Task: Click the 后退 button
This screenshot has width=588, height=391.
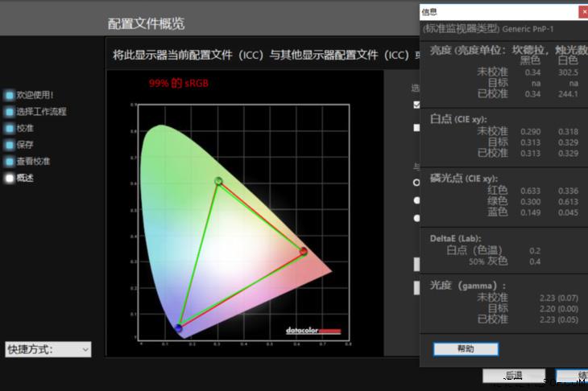Action: [x=512, y=376]
